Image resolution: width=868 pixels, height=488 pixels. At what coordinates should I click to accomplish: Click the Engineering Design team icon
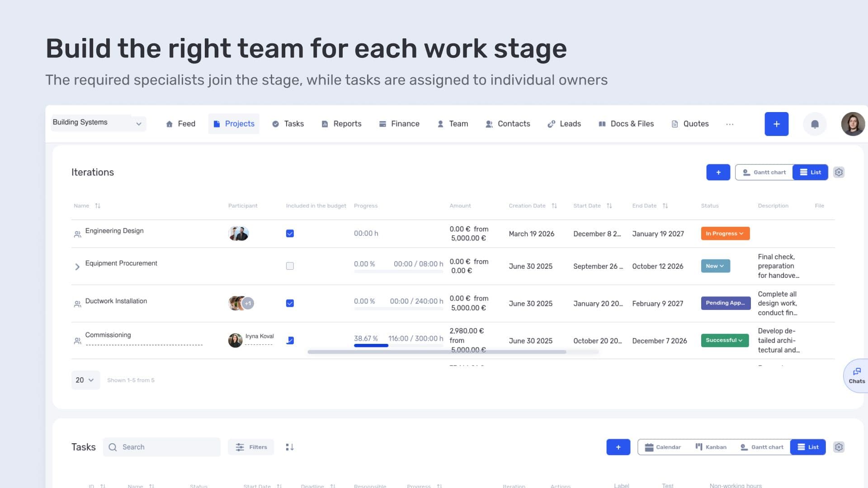(x=77, y=234)
